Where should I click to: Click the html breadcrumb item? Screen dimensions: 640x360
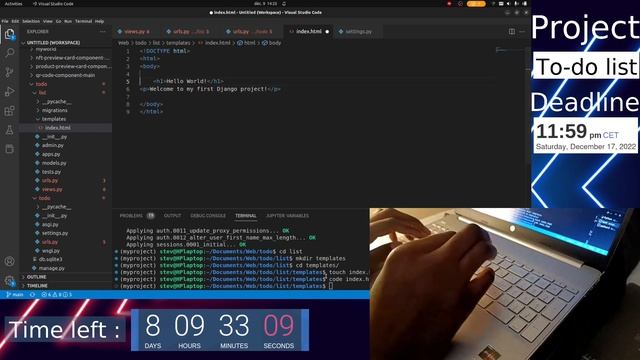pos(246,43)
